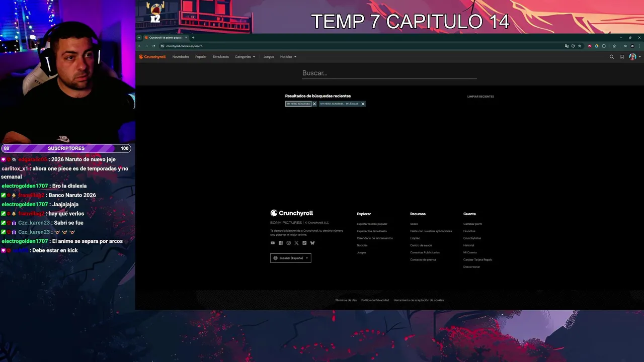Click the translate page icon in address bar
644x362 pixels.
[x=567, y=46]
